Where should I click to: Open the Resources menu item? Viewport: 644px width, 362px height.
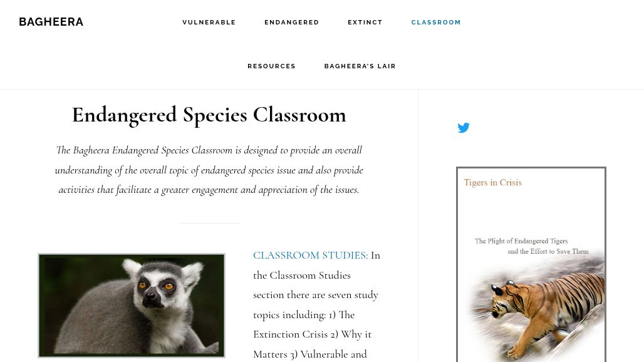click(271, 66)
